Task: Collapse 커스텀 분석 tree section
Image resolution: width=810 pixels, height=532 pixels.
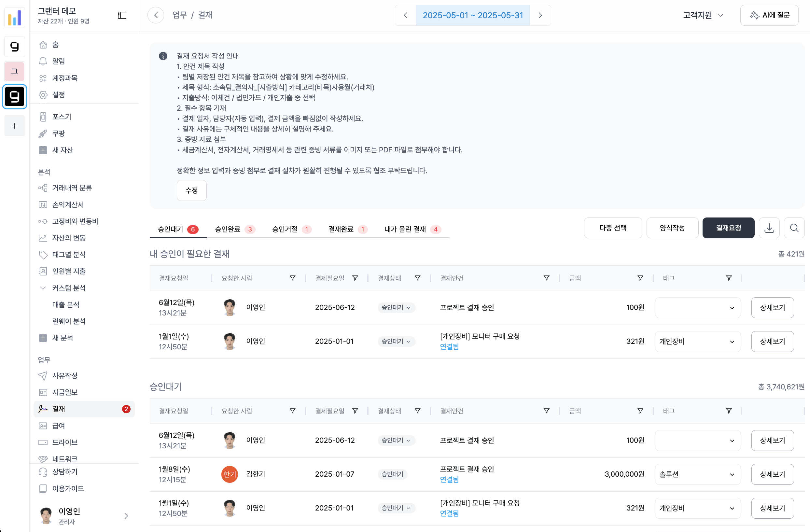Action: (x=43, y=288)
